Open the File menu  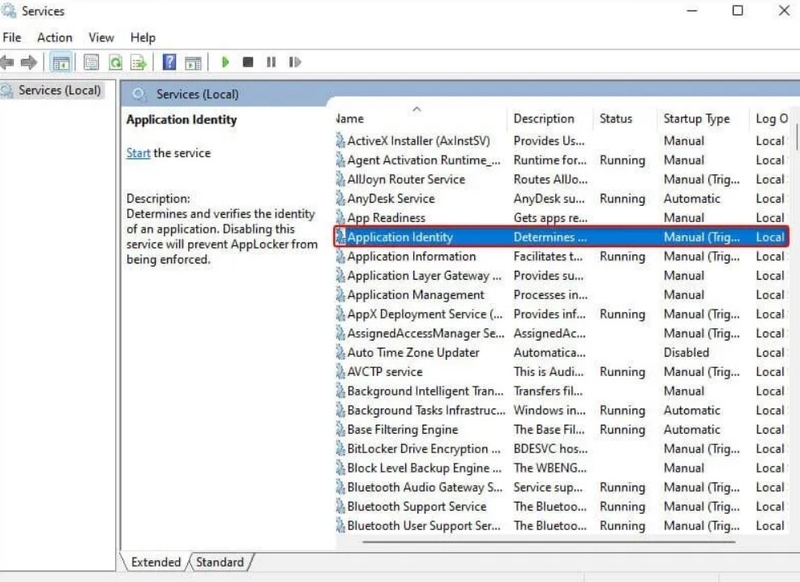[12, 38]
